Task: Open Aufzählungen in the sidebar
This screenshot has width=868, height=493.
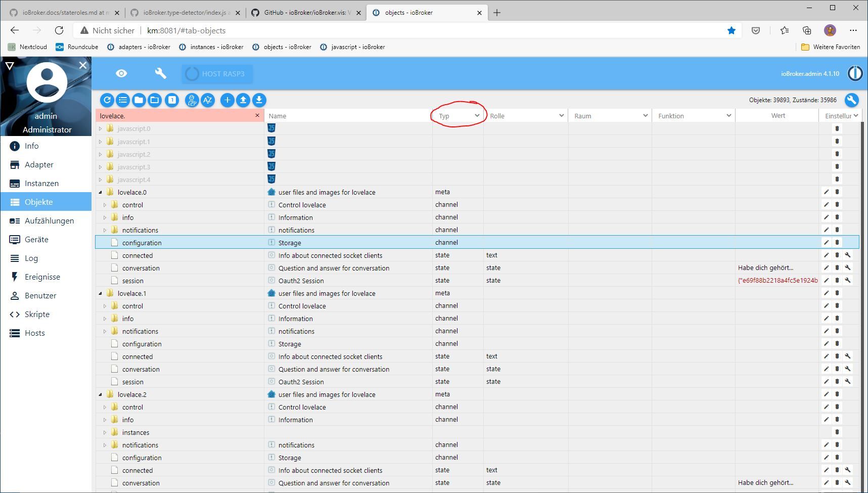Action: coord(46,220)
